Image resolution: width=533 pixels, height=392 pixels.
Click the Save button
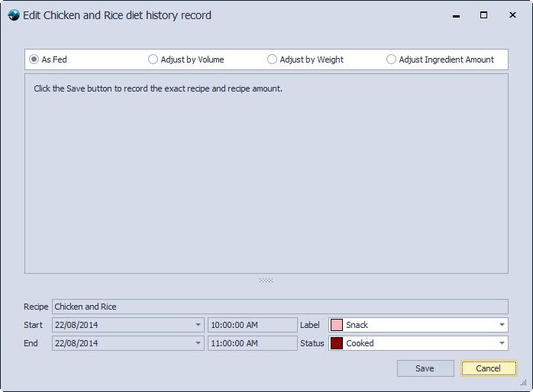[x=425, y=368]
